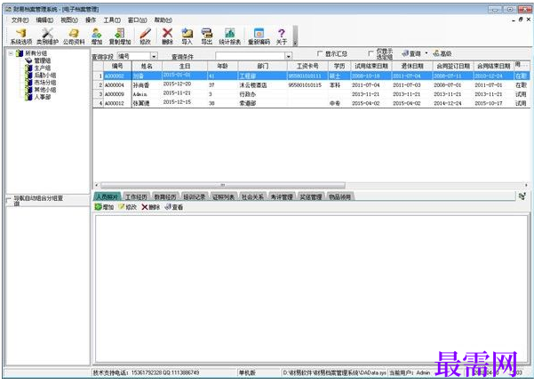Screen dimensions: 534x392
Task: Click the 生日 column header
Action: (185, 66)
